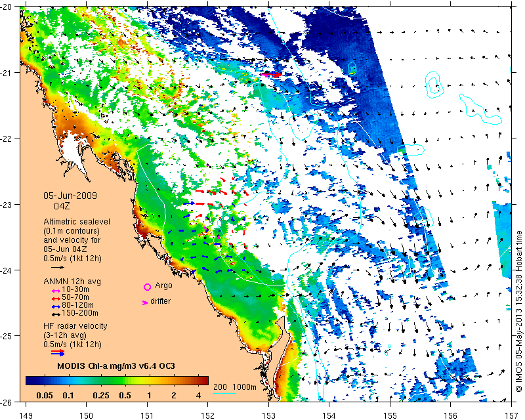525x420 pixels.
Task: Click the 'Altimetric sealevel' legend line
Action: 77,222
